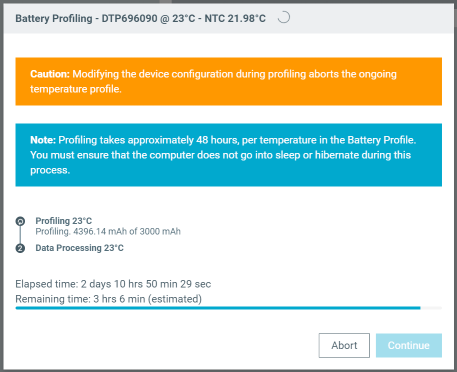Select the Data Processing 23°C step label

[79, 248]
